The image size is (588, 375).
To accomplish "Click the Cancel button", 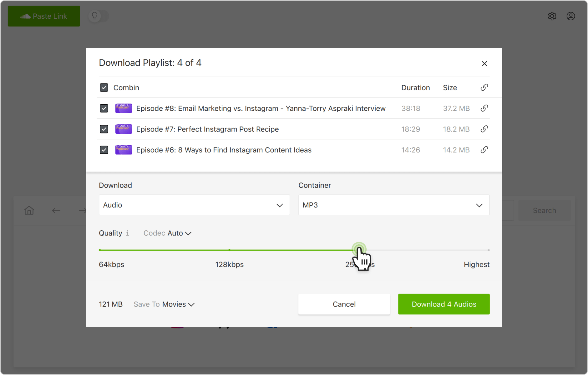I will point(344,304).
